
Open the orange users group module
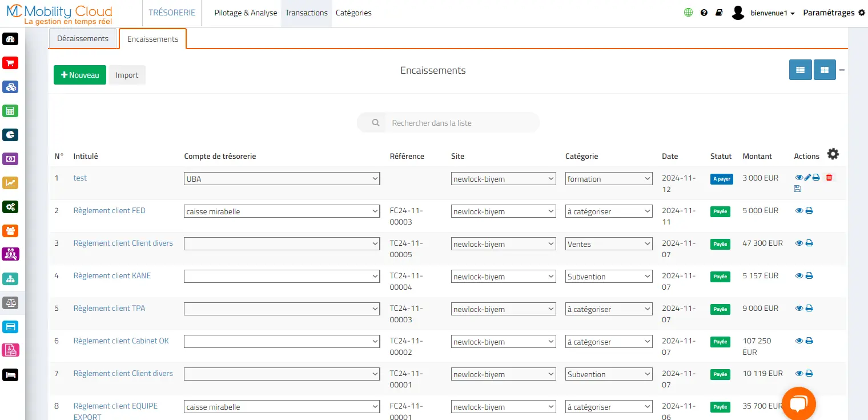point(10,231)
